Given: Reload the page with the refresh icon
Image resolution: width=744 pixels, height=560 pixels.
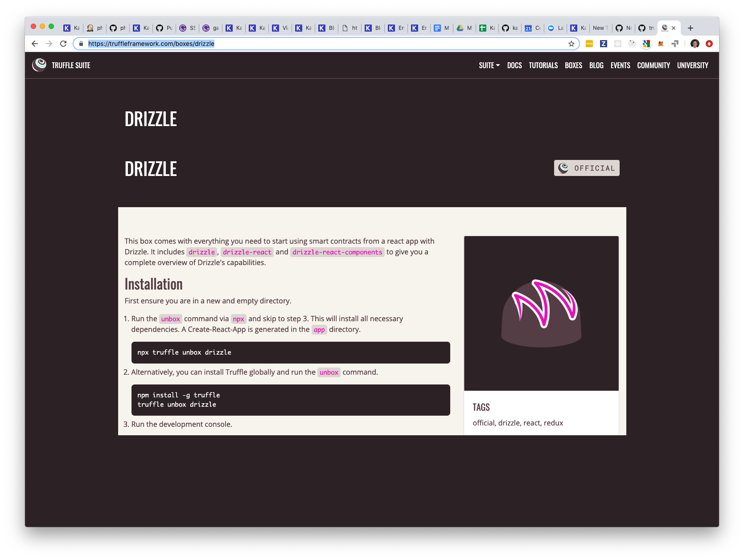Looking at the screenshot, I should 63,44.
